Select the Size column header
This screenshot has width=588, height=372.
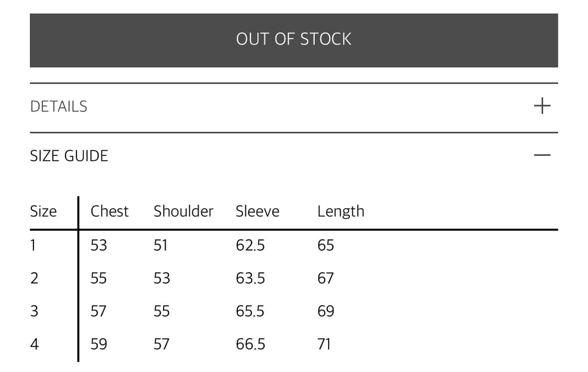coord(43,211)
